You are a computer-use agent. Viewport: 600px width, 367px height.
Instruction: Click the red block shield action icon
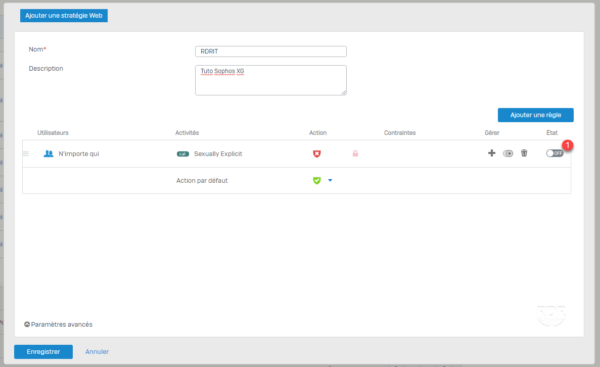tap(317, 154)
